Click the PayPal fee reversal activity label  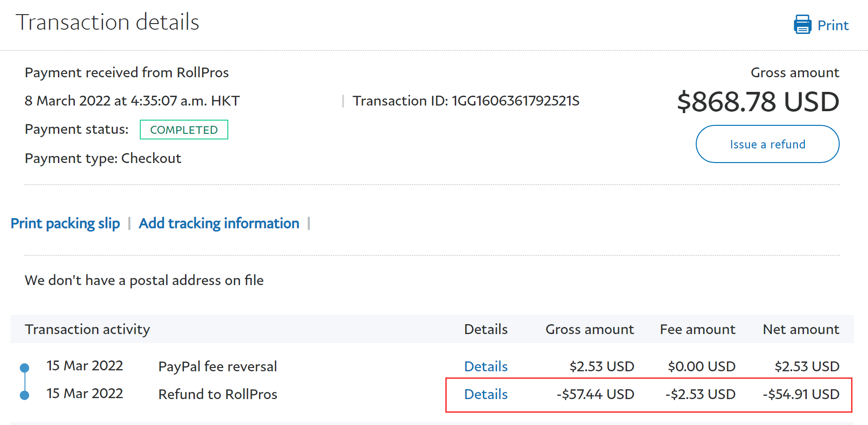point(217,367)
